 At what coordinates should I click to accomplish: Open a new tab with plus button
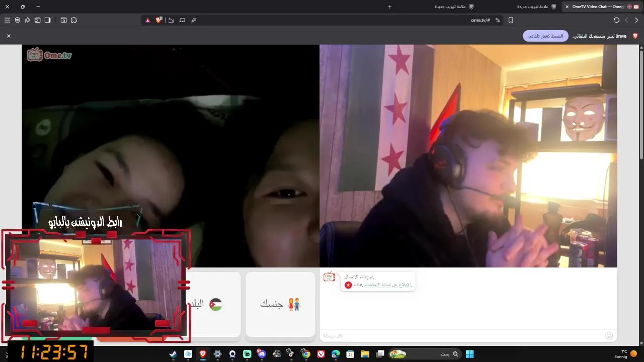(x=389, y=7)
